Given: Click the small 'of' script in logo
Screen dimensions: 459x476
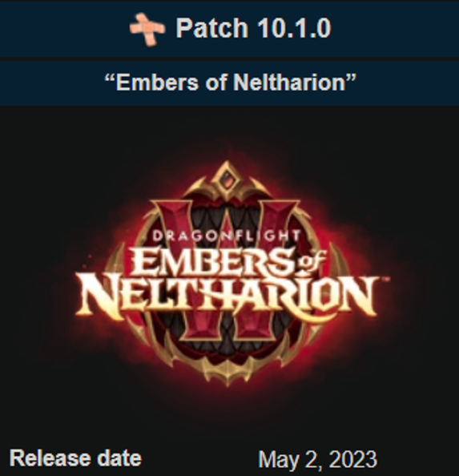Looking at the screenshot, I should (x=312, y=264).
